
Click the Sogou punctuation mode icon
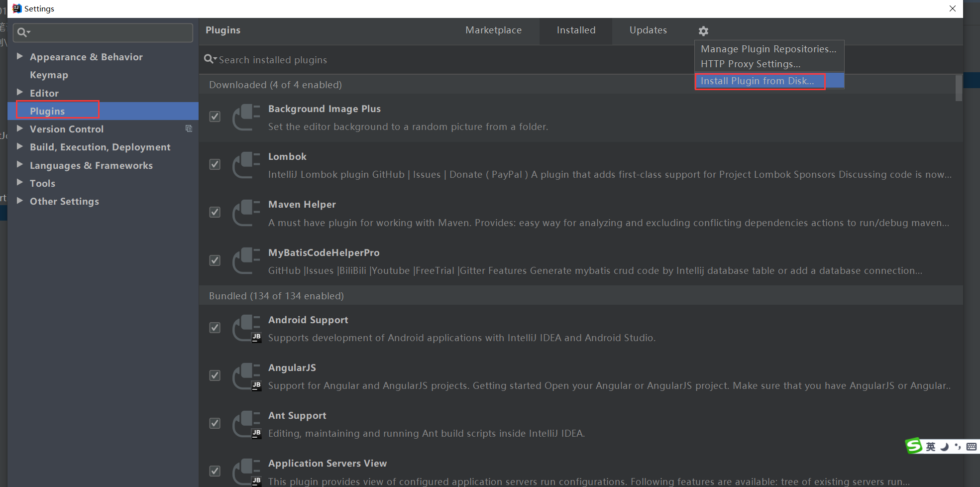click(x=957, y=447)
